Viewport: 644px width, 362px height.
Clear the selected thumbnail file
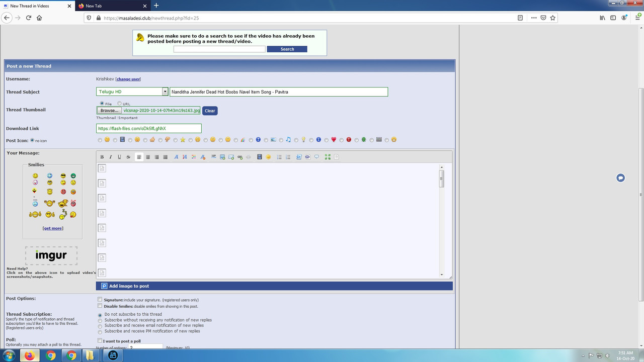tap(210, 111)
